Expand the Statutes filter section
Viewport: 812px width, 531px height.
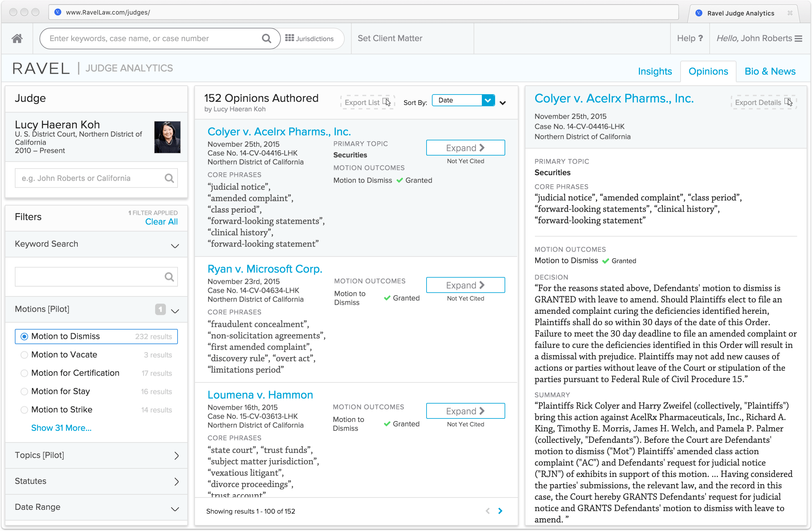176,481
